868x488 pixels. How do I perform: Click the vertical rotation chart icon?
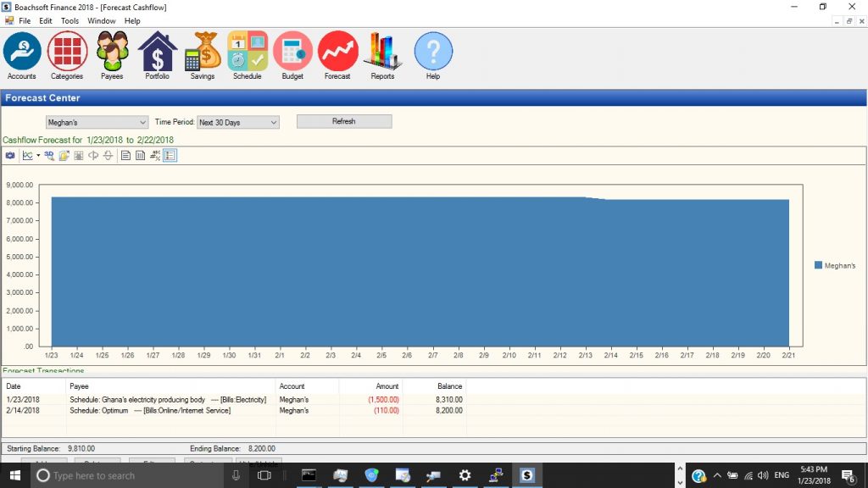click(x=108, y=156)
